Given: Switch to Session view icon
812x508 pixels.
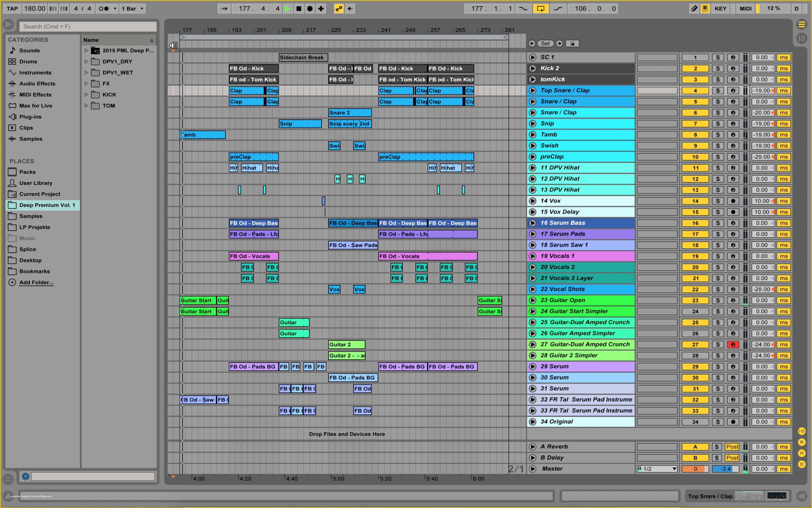Looking at the screenshot, I should point(802,38).
